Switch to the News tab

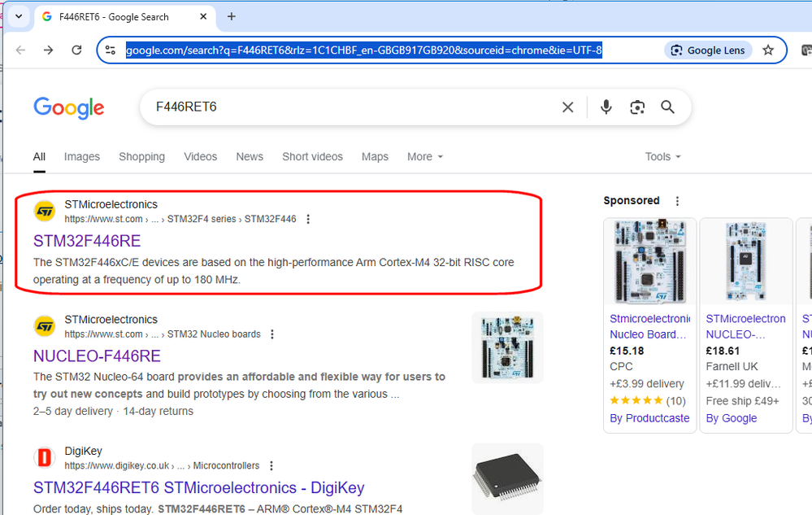click(x=250, y=156)
